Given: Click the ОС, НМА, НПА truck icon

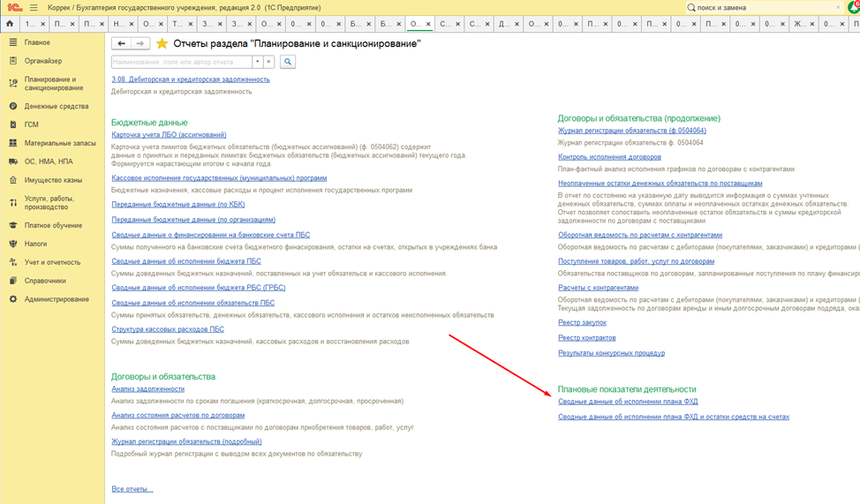Looking at the screenshot, I should (x=13, y=162).
